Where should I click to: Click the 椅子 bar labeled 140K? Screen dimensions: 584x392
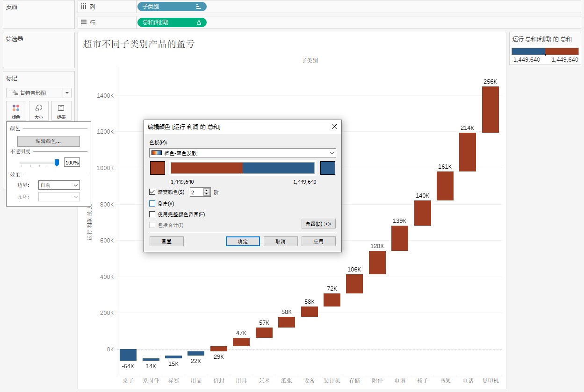pyautogui.click(x=422, y=213)
